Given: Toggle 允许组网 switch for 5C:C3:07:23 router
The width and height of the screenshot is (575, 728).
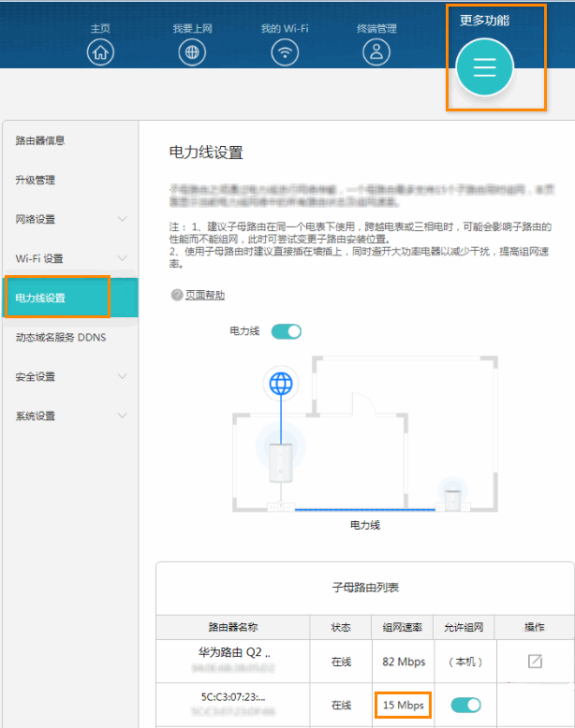Looking at the screenshot, I should 466,705.
